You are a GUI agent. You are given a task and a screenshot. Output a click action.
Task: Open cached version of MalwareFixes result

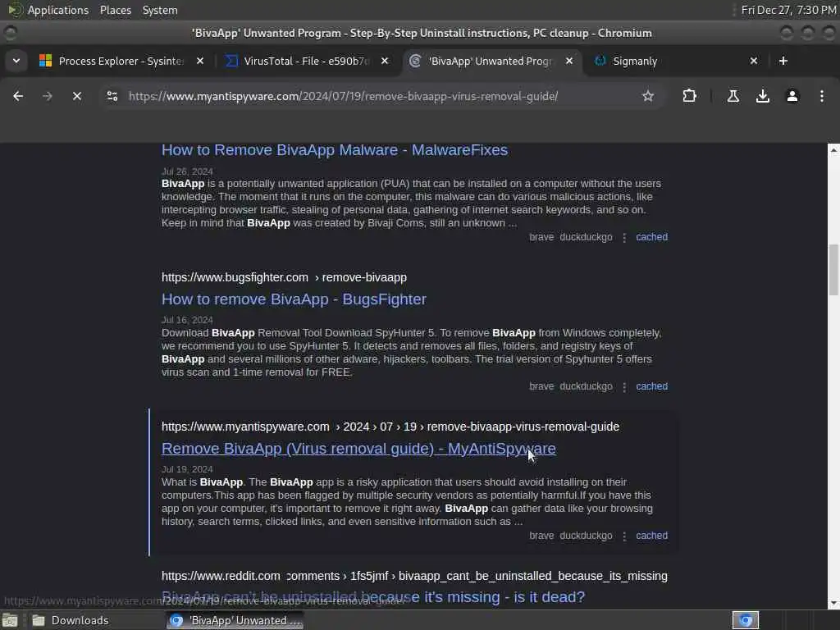[x=651, y=237]
